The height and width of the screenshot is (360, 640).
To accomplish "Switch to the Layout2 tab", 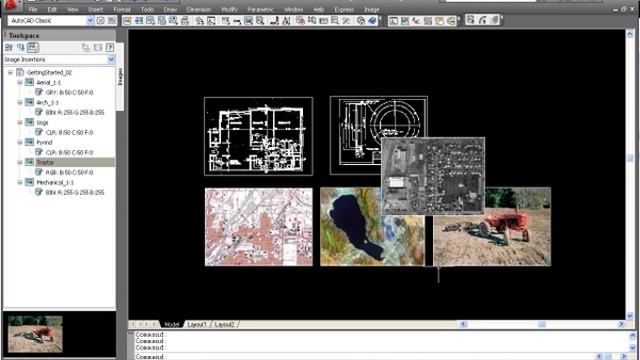I will click(224, 324).
